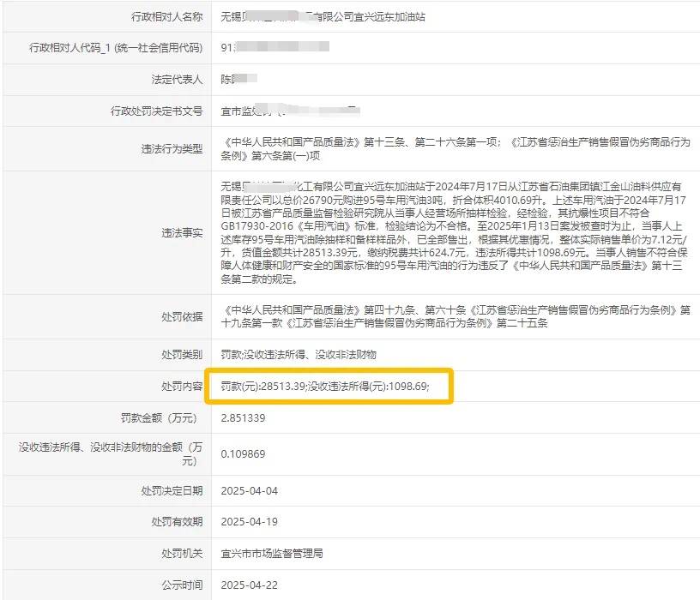Click the 行政处罚决定书文号 document number value
The image size is (700, 600).
[x=288, y=111]
